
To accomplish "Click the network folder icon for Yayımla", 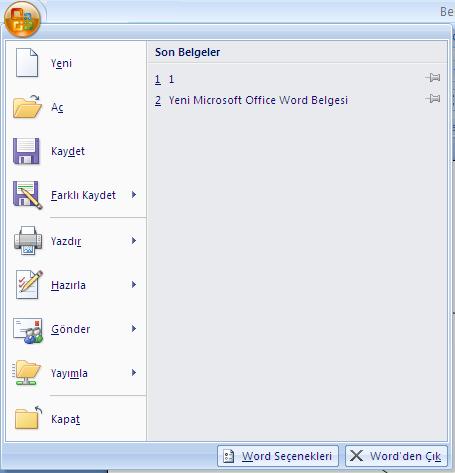I will click(x=26, y=373).
